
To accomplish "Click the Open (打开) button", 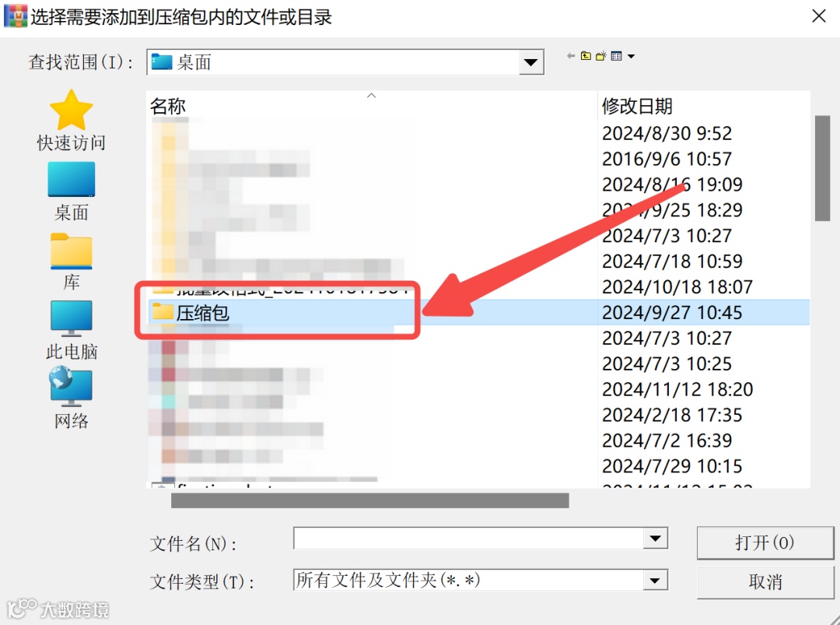I will 765,542.
